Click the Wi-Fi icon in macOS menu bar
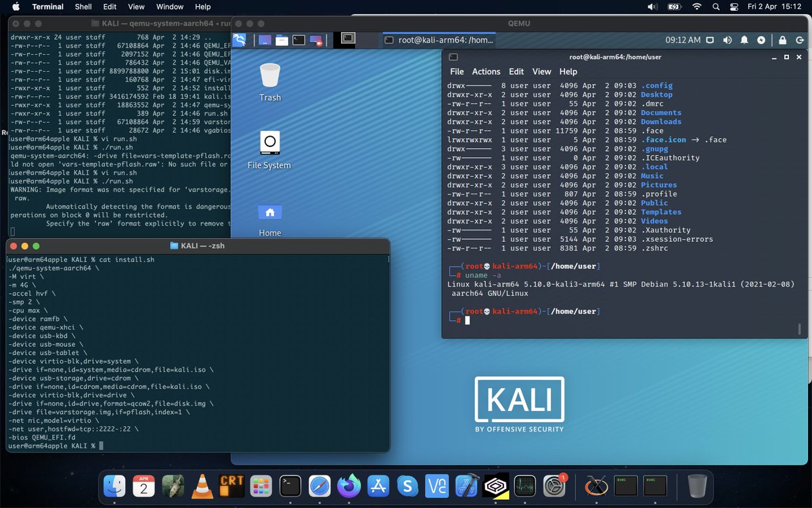Viewport: 812px width, 508px height. coord(697,7)
